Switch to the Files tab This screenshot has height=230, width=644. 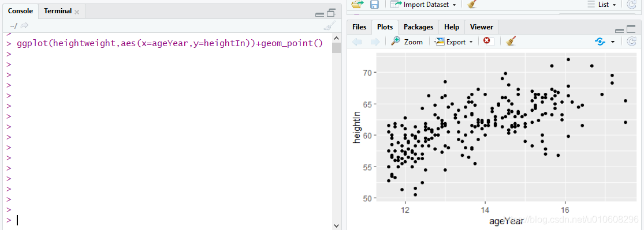(x=359, y=27)
